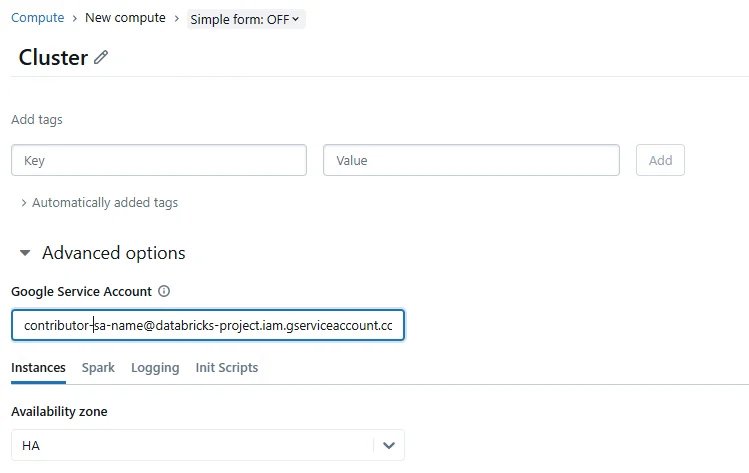Click the Compute breadcrumb link
This screenshot has width=749, height=473.
pyautogui.click(x=37, y=18)
